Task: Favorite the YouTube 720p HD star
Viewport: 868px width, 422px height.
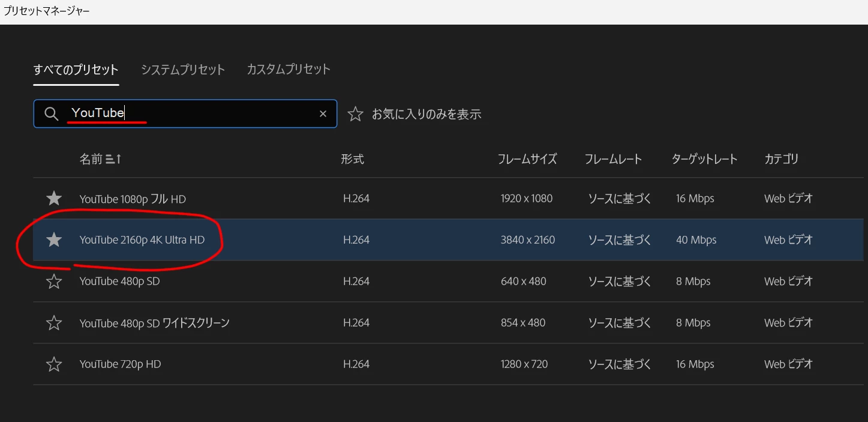Action: (54, 364)
